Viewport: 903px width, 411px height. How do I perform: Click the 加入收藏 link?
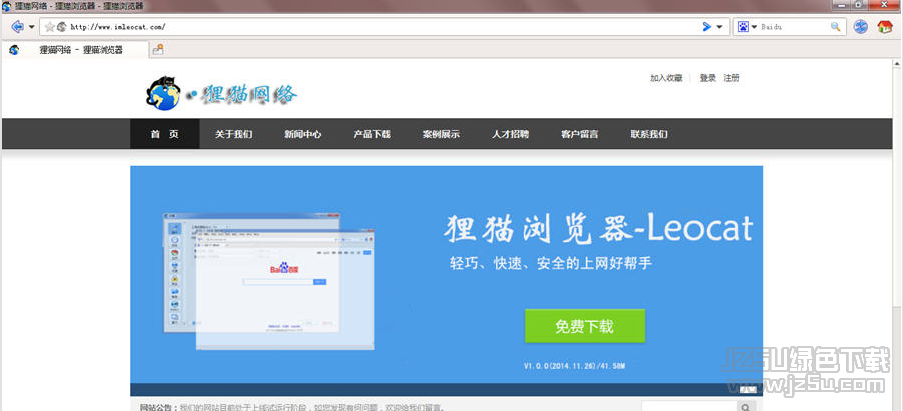(666, 78)
